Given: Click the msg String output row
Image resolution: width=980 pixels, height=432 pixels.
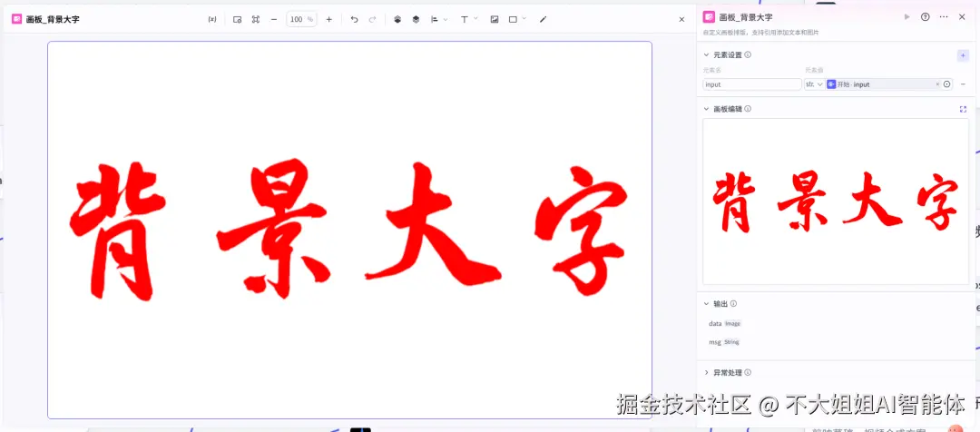Looking at the screenshot, I should tap(724, 342).
